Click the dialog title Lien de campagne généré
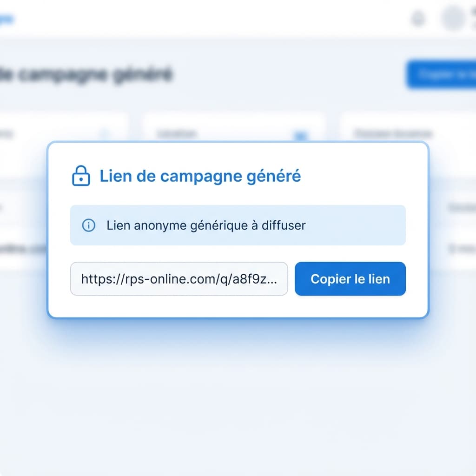 point(199,176)
